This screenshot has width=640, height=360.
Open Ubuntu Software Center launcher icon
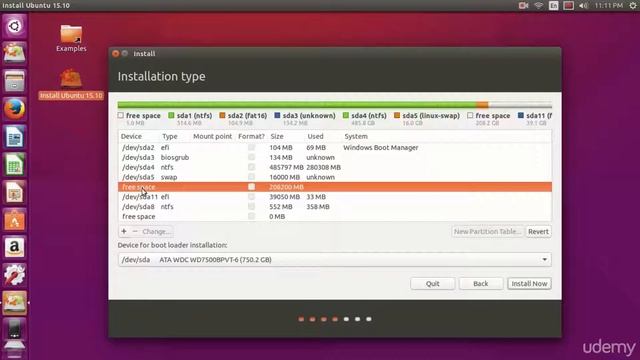click(15, 220)
